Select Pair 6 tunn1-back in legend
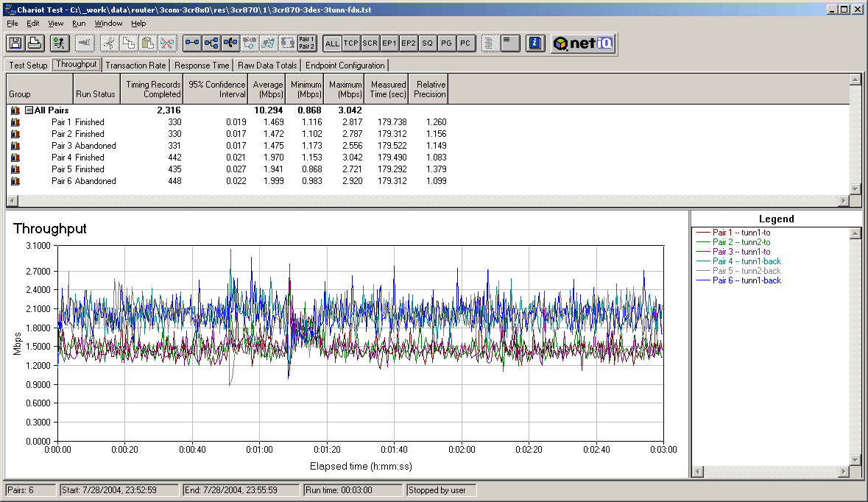Image resolution: width=868 pixels, height=502 pixels. point(747,280)
